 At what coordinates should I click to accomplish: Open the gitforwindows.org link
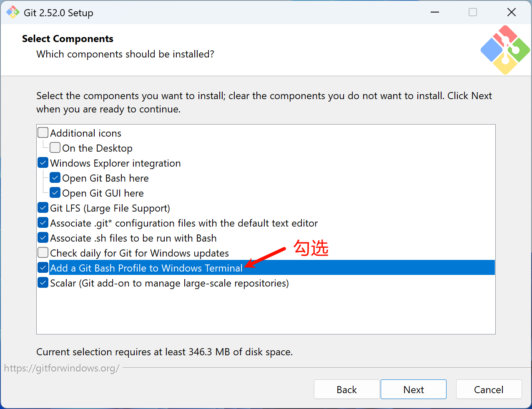(62, 368)
